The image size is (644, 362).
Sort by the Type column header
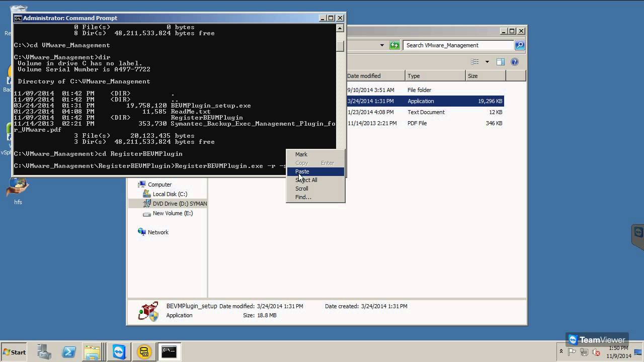click(x=435, y=76)
